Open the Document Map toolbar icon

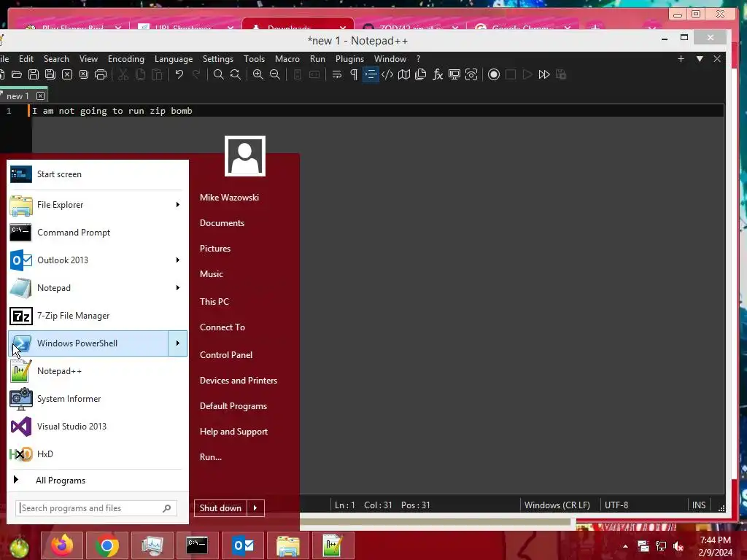(404, 74)
